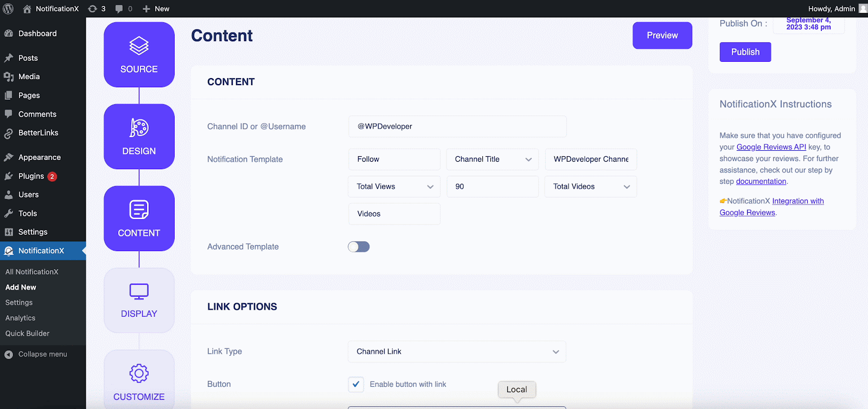Open Add New submenu item
The height and width of the screenshot is (409, 868).
pyautogui.click(x=21, y=287)
